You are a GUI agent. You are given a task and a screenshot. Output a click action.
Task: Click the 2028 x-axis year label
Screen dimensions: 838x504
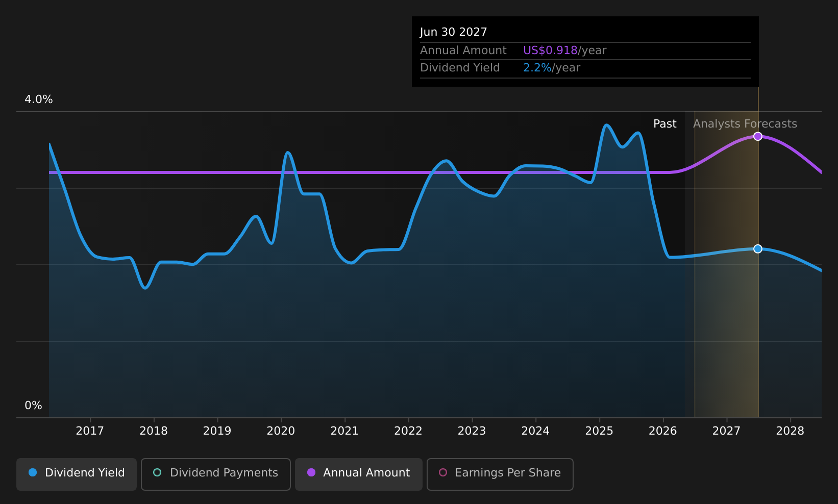pyautogui.click(x=790, y=431)
